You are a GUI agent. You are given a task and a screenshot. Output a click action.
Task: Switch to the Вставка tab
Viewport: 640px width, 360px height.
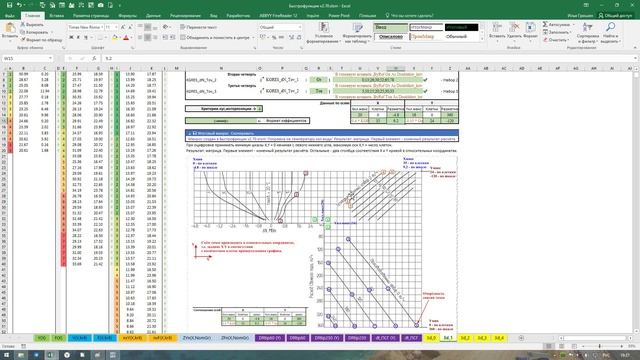tap(57, 16)
